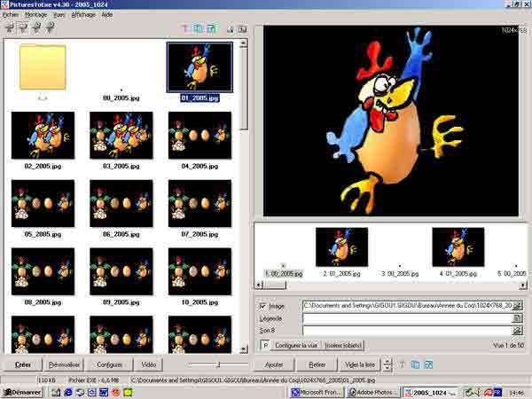Click the slide list horizontal scrollbar thumb
Image resolution: width=532 pixels, height=399 pixels.
click(275, 285)
